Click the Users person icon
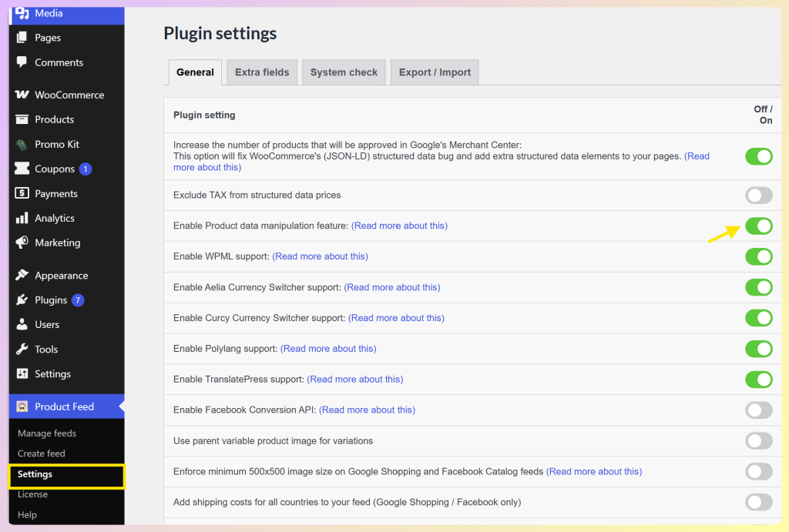 (22, 324)
